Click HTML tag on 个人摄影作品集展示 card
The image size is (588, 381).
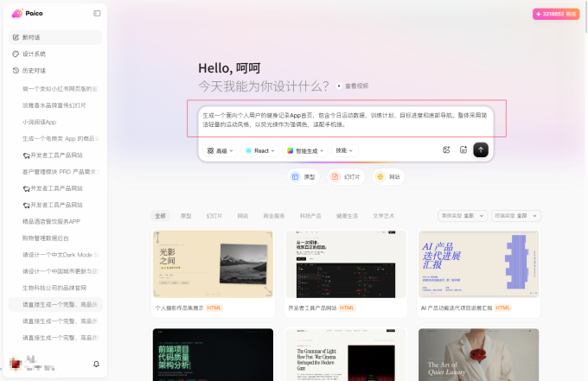coord(214,308)
